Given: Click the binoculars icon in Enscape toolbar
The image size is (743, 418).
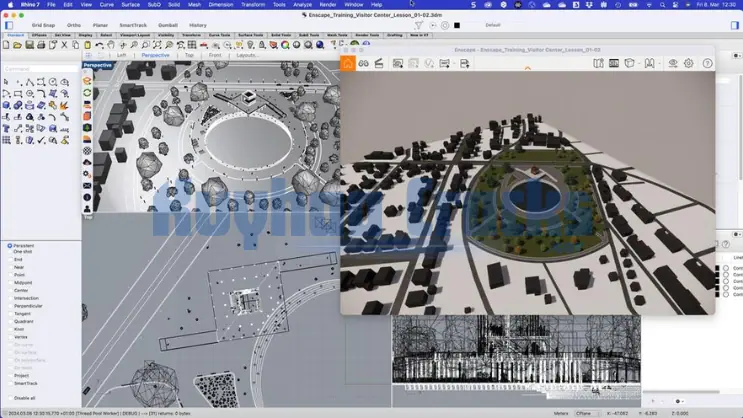Looking at the screenshot, I should point(364,63).
